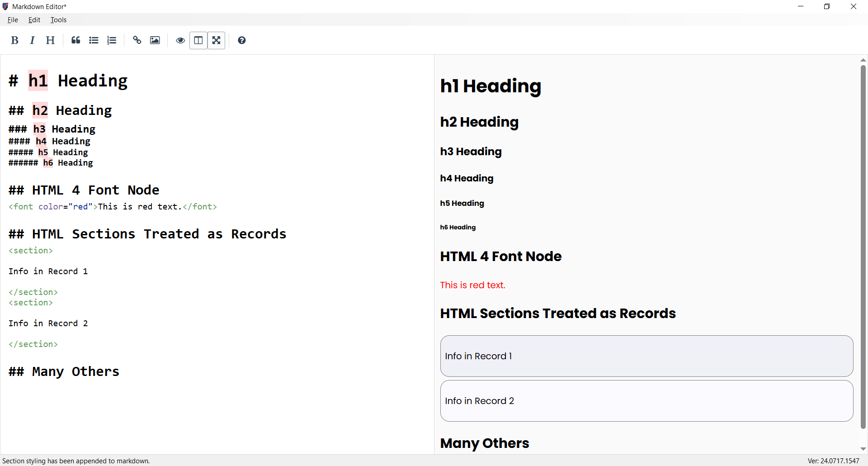Insert an image with the picture icon

pos(155,40)
